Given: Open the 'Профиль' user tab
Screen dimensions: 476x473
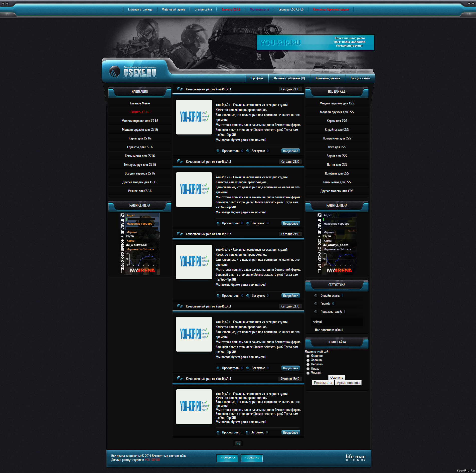Looking at the screenshot, I should [257, 78].
